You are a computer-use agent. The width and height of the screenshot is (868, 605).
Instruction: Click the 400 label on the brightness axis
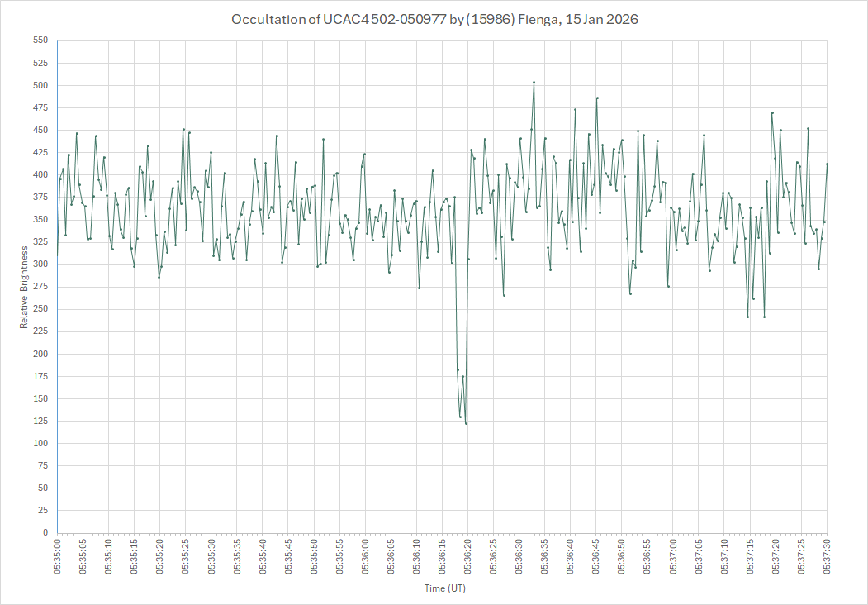point(40,174)
